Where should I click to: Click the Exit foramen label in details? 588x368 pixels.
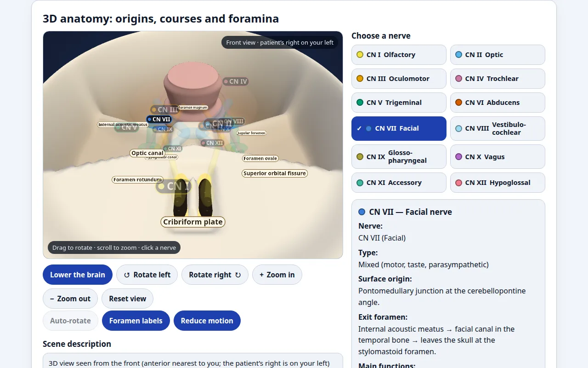(383, 317)
